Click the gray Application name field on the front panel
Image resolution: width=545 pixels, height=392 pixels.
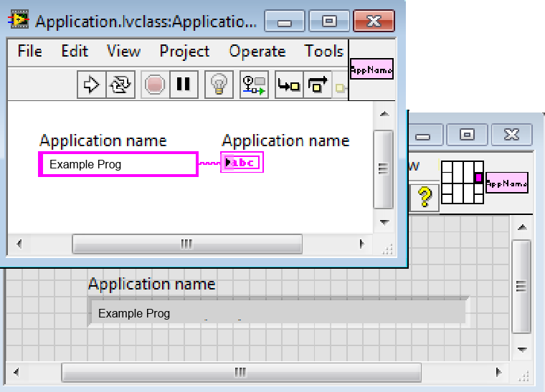click(278, 313)
